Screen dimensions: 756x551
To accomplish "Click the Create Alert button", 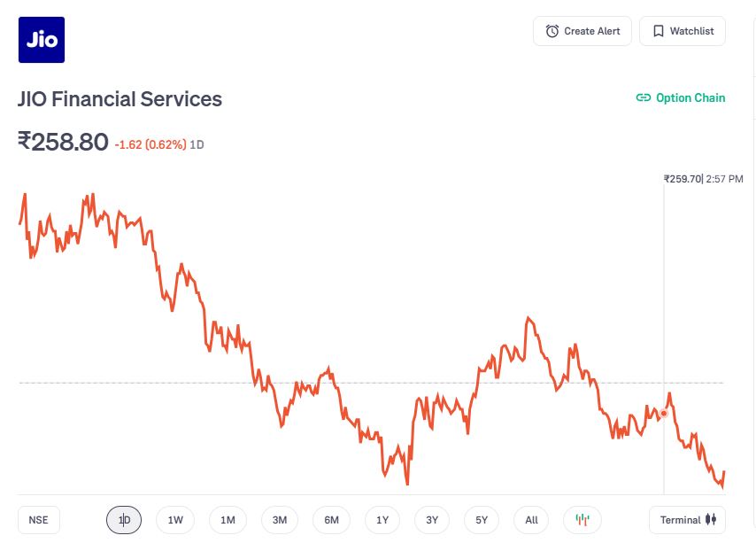I will pos(582,31).
